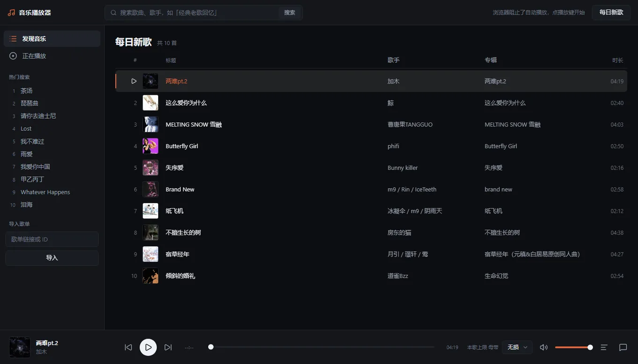Open the 无损 quality dropdown
This screenshot has width=638, height=364.
pos(517,347)
